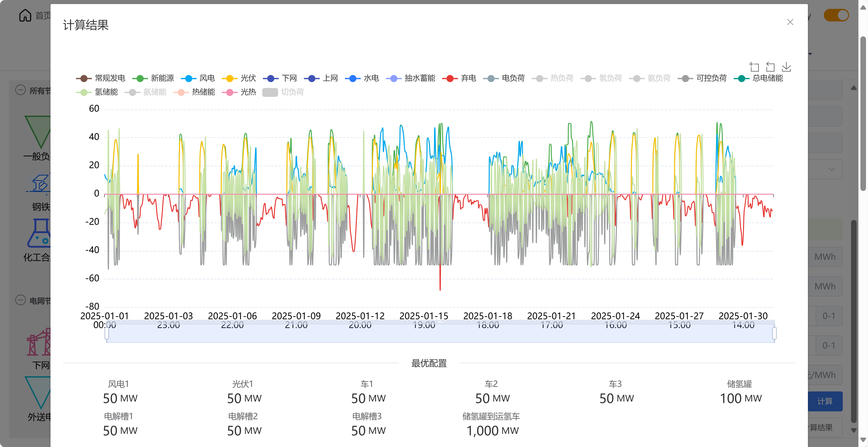Click the page scrollbar down arrow

point(863,440)
